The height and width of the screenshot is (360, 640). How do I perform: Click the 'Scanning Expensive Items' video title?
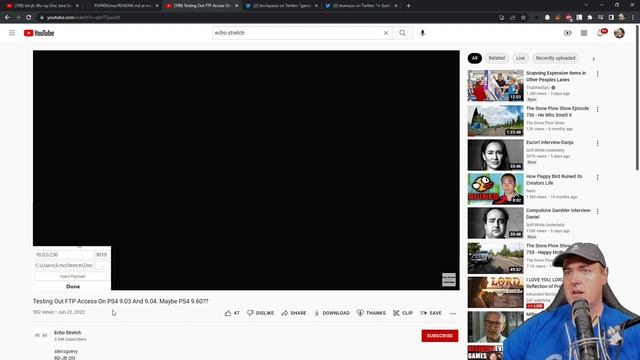(556, 76)
